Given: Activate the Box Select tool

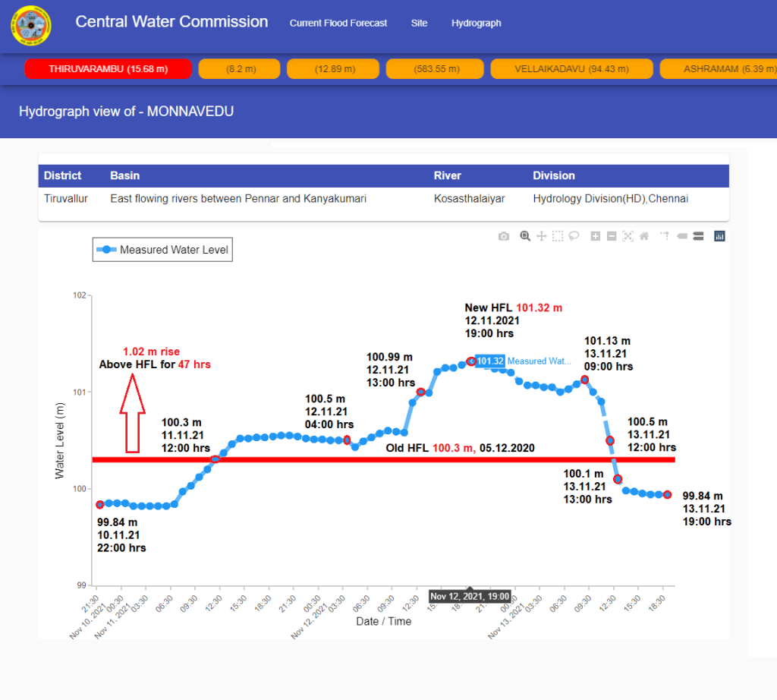Looking at the screenshot, I should [x=558, y=236].
